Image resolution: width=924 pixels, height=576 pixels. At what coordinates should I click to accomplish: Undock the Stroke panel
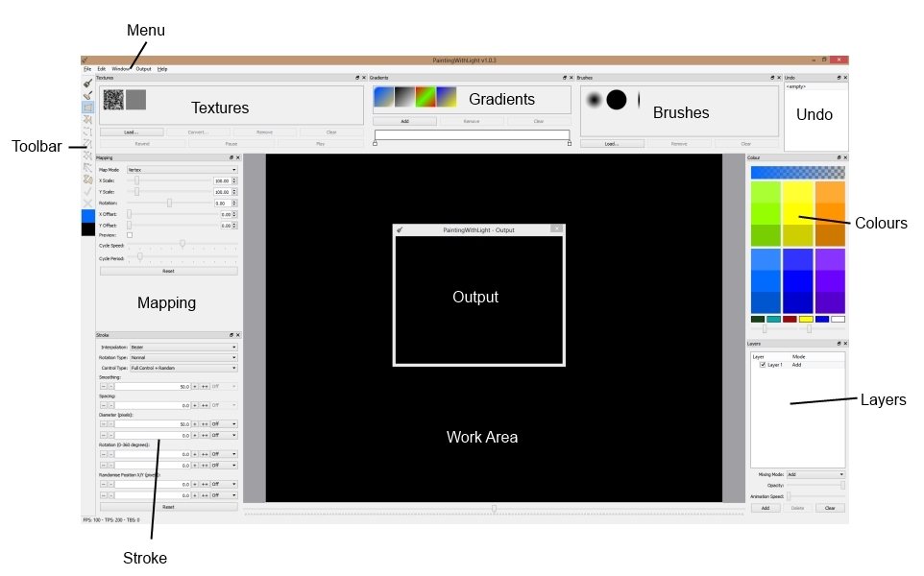click(231, 335)
